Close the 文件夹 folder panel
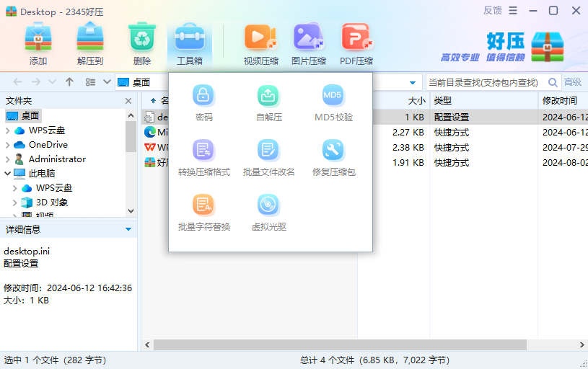The height and width of the screenshot is (369, 588). (x=128, y=101)
